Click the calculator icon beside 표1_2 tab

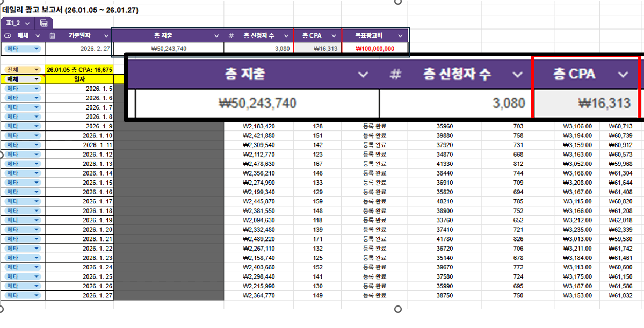tap(44, 23)
